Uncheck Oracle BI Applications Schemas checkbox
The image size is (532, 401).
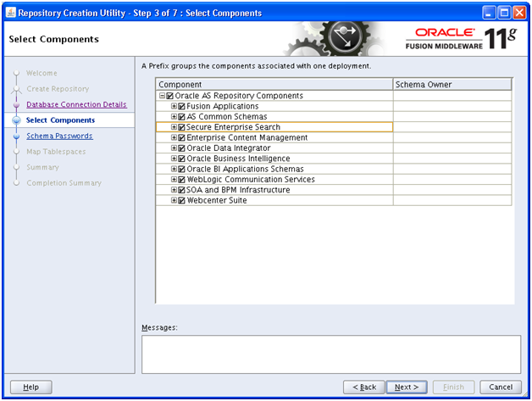(181, 169)
